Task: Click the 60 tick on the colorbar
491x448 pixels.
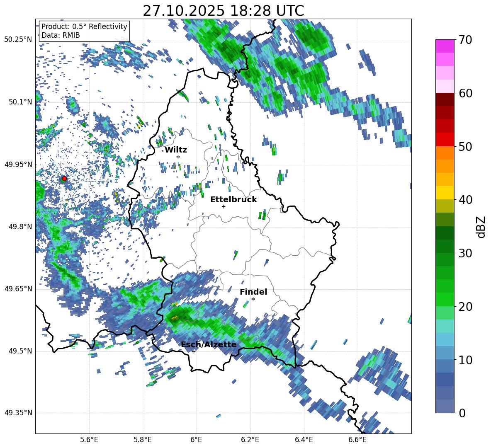Action: [465, 93]
